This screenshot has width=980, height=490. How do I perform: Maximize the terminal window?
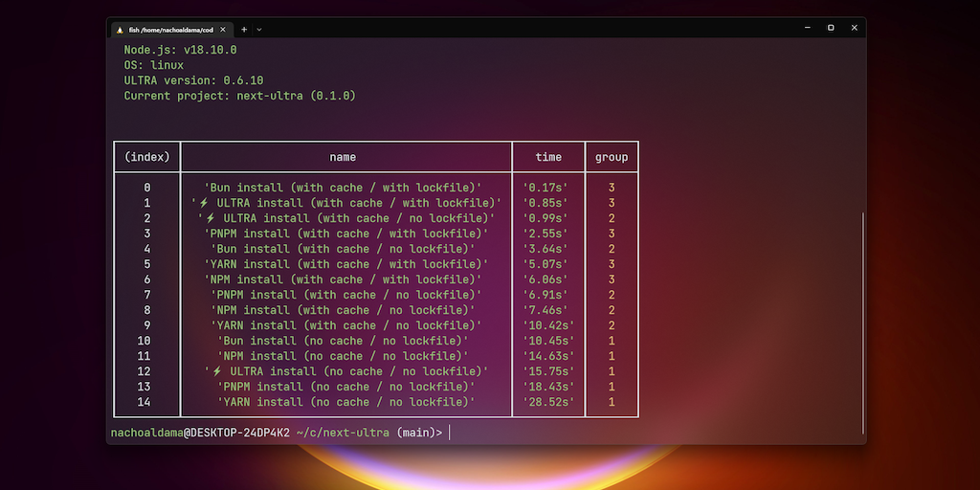pyautogui.click(x=830, y=28)
